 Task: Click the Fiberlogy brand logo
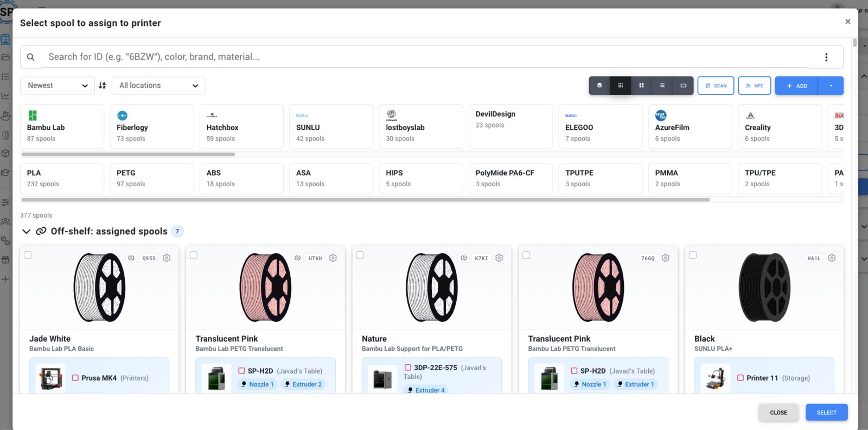pyautogui.click(x=123, y=115)
